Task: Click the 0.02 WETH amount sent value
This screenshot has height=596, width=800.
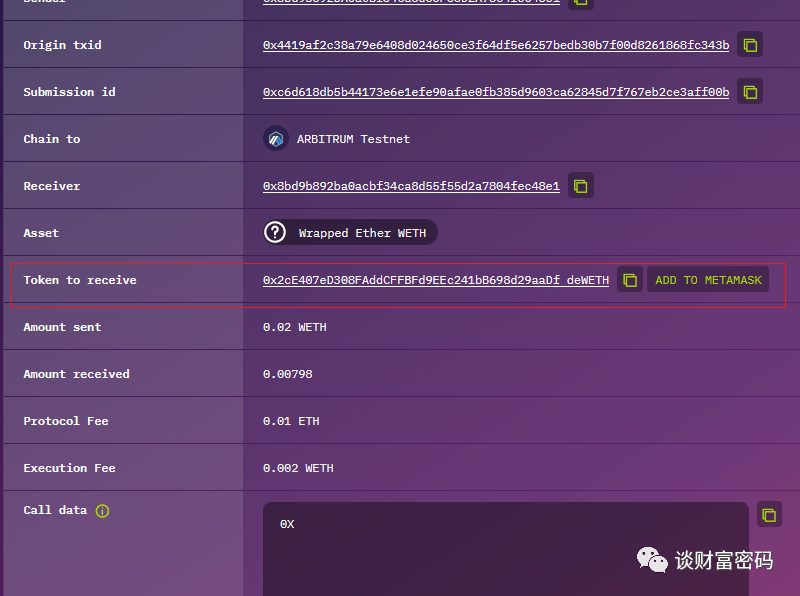Action: pos(294,327)
